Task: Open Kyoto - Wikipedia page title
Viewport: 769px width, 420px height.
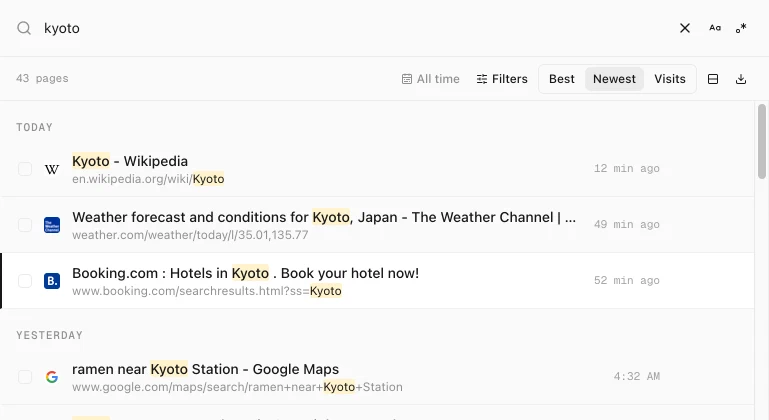Action: (x=130, y=161)
